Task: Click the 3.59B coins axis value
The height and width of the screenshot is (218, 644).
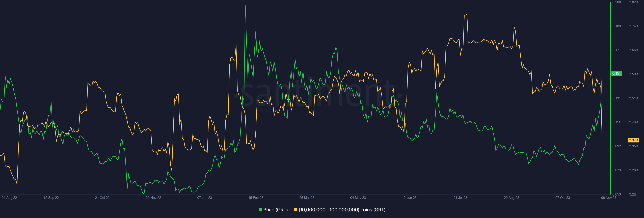Action: pyautogui.click(x=633, y=74)
